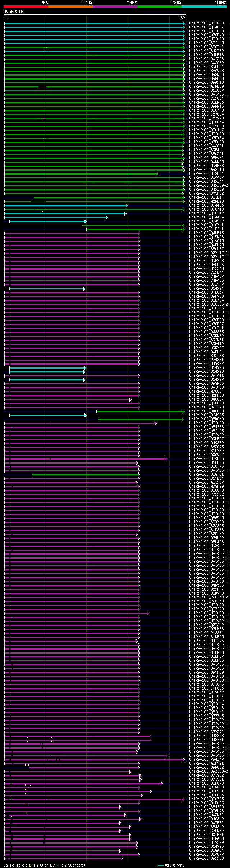The width and height of the screenshot is (230, 868).
Task: Select the UniRef100_B9H419 label
Action: point(206,344)
